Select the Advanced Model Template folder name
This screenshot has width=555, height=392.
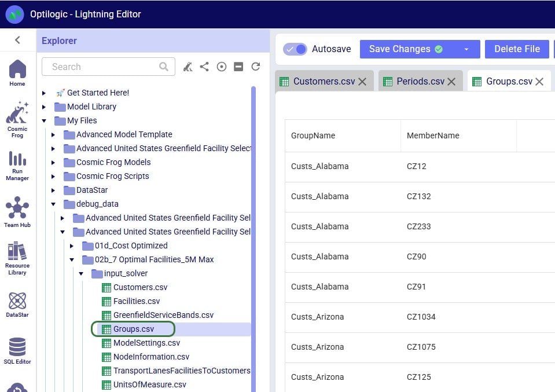(x=124, y=135)
